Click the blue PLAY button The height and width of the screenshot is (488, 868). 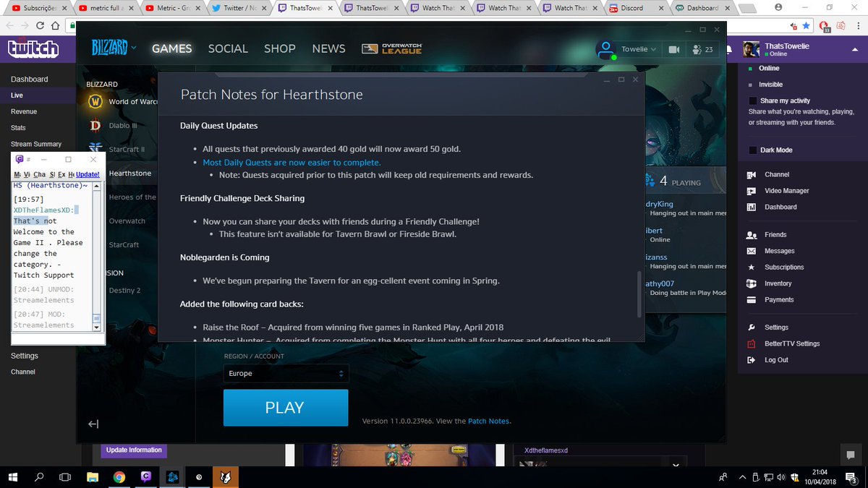tap(286, 408)
